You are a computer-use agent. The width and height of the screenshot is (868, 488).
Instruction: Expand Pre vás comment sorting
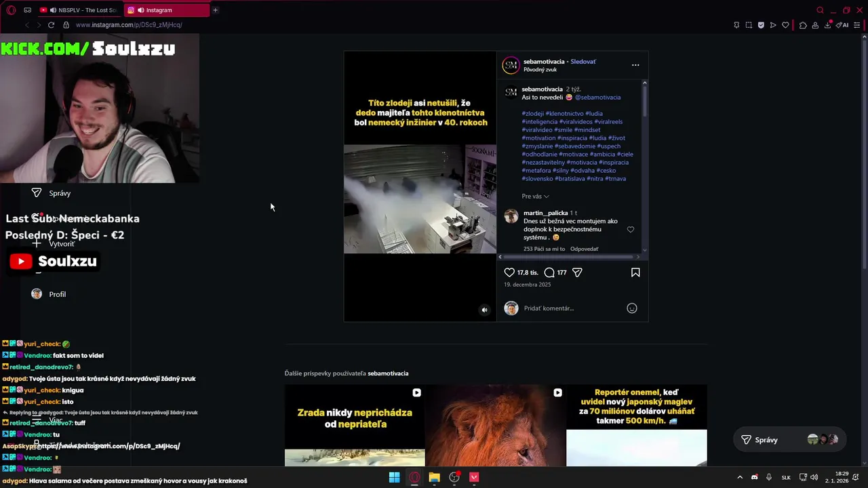click(x=535, y=197)
